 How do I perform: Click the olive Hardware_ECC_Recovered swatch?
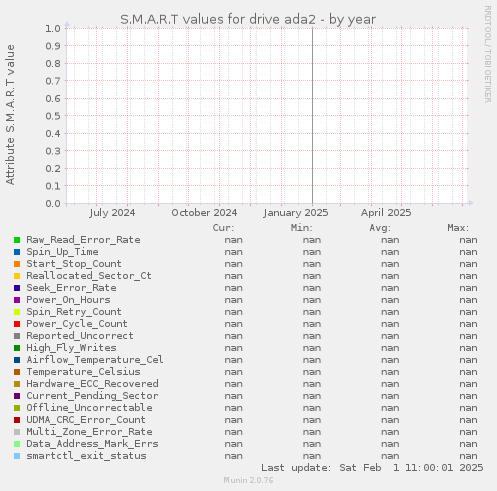(x=17, y=384)
